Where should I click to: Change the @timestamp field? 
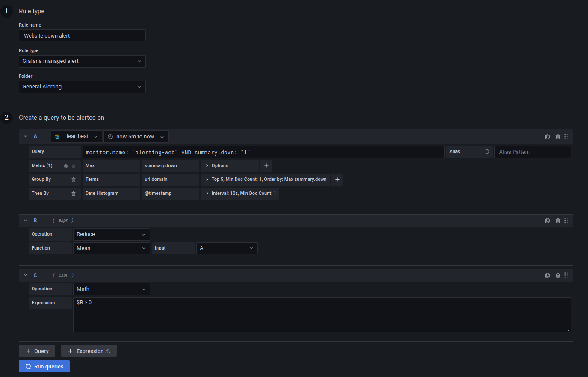[171, 194]
